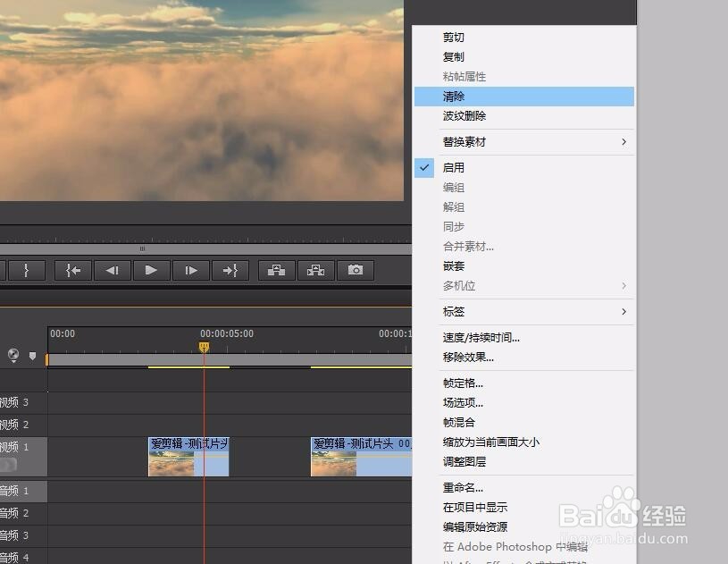Select the 音频 3 track header

click(x=23, y=535)
